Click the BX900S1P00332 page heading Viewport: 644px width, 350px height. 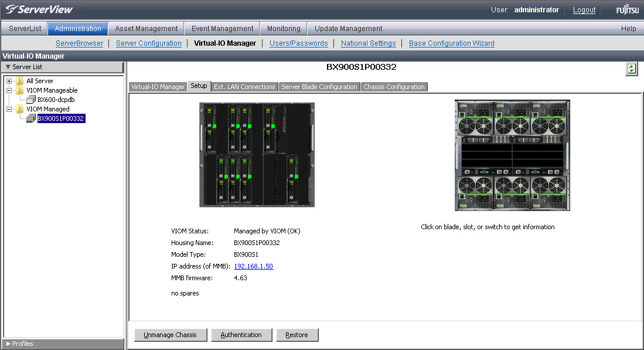362,67
